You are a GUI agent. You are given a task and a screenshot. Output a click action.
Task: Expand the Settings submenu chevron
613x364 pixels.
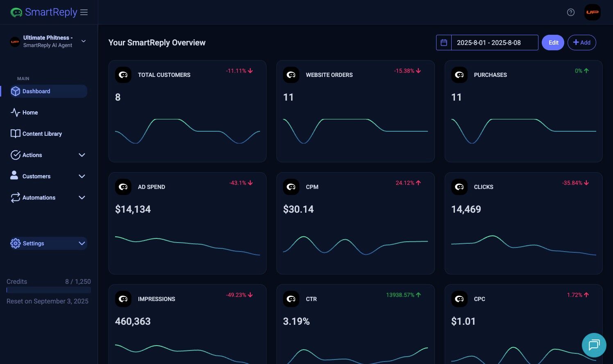[x=82, y=243]
